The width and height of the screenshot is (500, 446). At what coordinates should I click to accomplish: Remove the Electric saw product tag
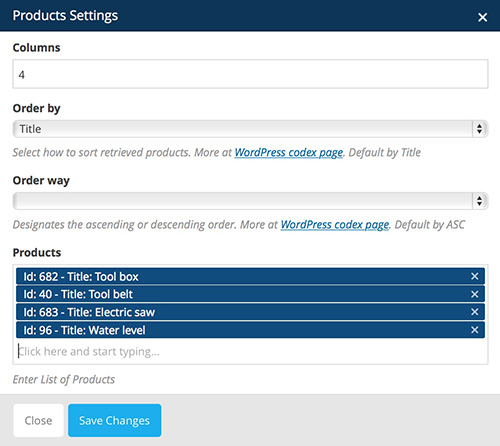pos(475,312)
